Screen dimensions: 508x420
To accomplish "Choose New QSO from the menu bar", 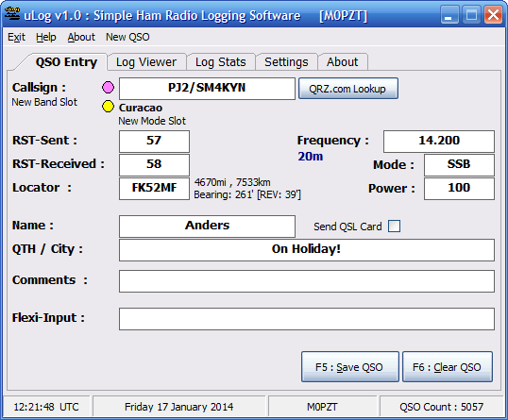I will 127,37.
